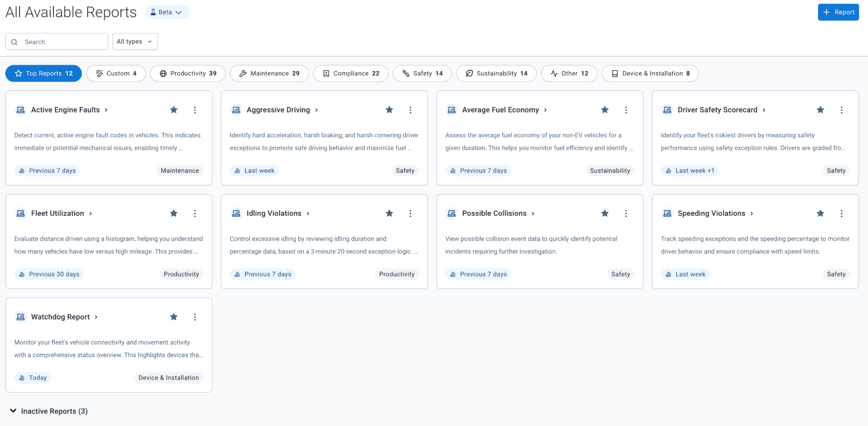868x426 pixels.
Task: Click the search magnifier icon
Action: tap(14, 41)
